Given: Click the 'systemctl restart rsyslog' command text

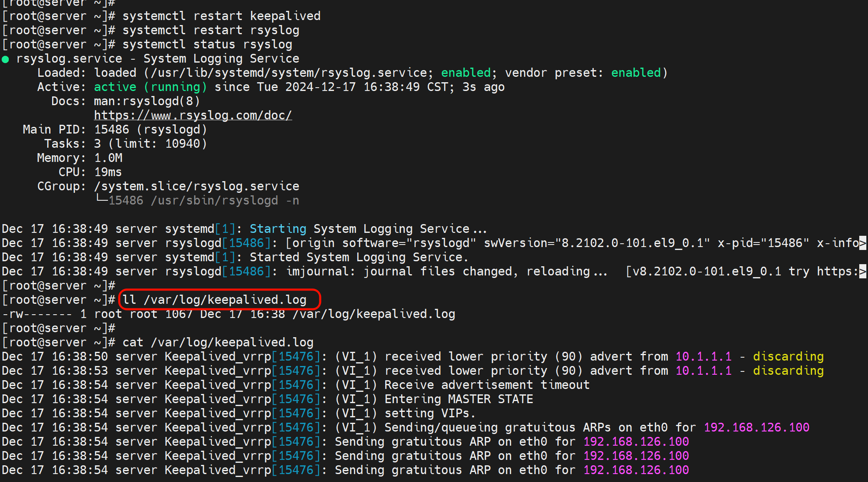Looking at the screenshot, I should (x=211, y=30).
